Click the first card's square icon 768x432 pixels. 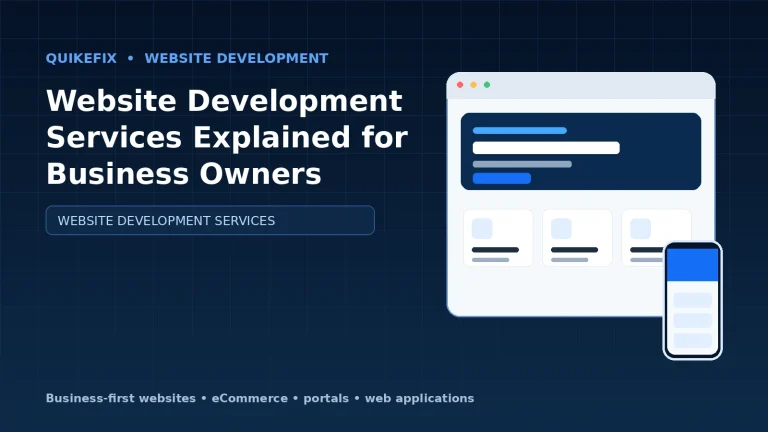[482, 229]
